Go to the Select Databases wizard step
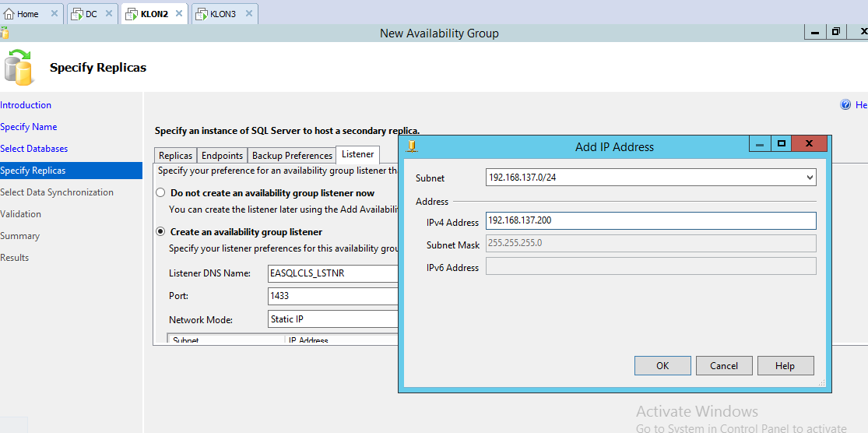Screen dimensions: 868x433 [33, 149]
